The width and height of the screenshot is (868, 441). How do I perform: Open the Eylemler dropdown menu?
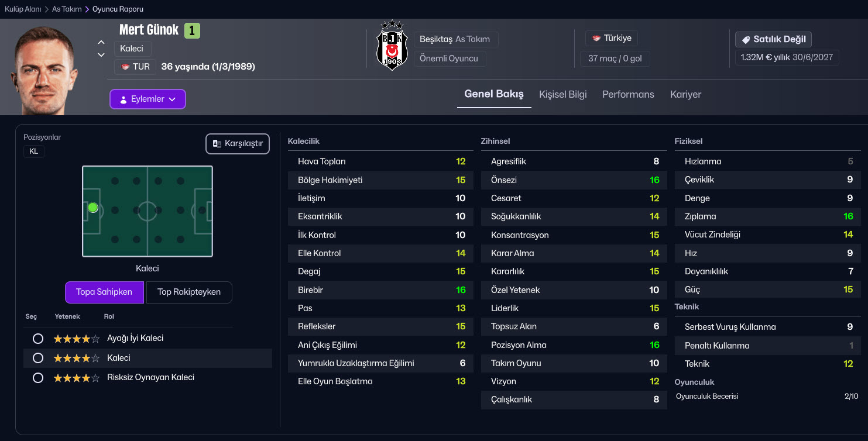[147, 99]
